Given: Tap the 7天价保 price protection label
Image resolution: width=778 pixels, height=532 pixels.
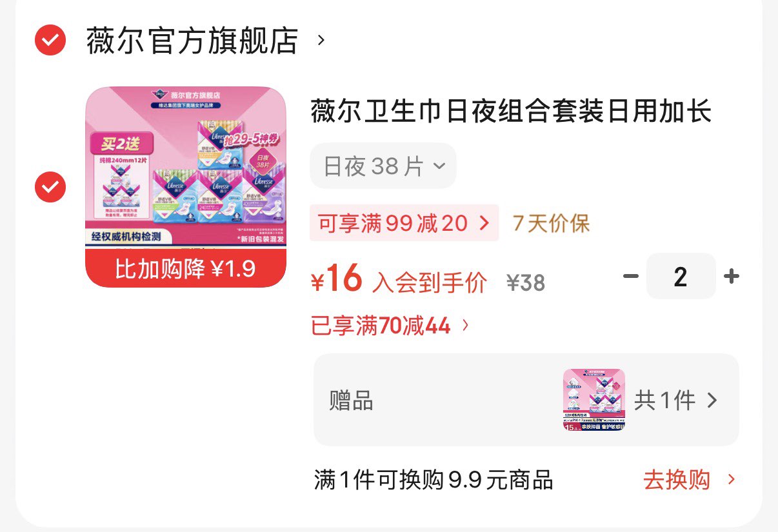Looking at the screenshot, I should point(552,223).
